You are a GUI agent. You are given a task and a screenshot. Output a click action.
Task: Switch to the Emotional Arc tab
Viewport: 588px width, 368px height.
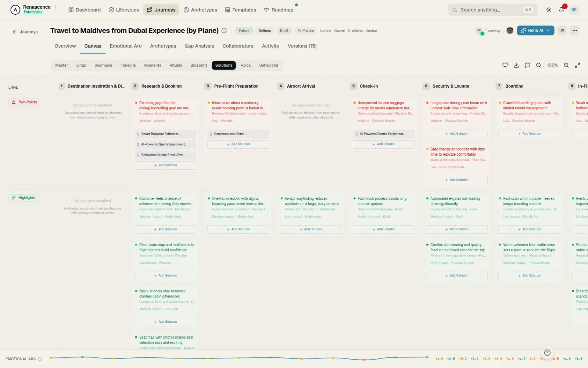click(126, 46)
